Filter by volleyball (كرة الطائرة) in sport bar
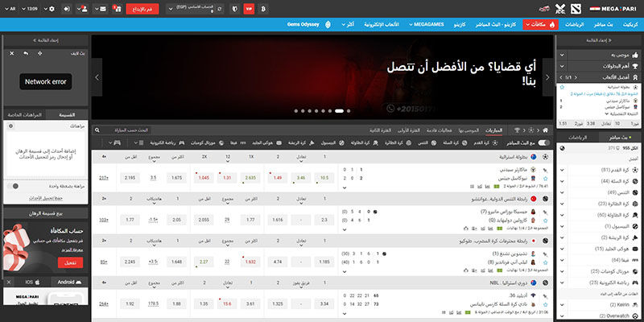 (x=398, y=143)
